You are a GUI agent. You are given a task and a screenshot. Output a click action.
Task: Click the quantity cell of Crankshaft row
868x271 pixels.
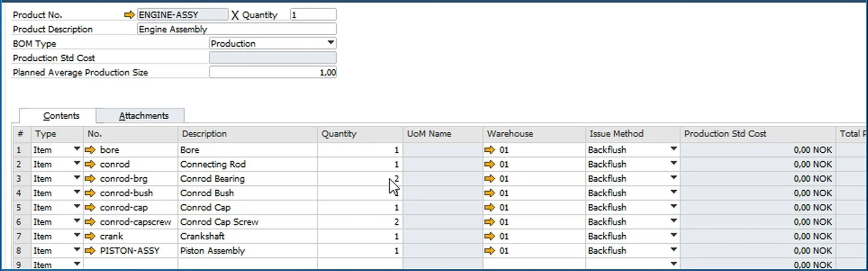(360, 236)
